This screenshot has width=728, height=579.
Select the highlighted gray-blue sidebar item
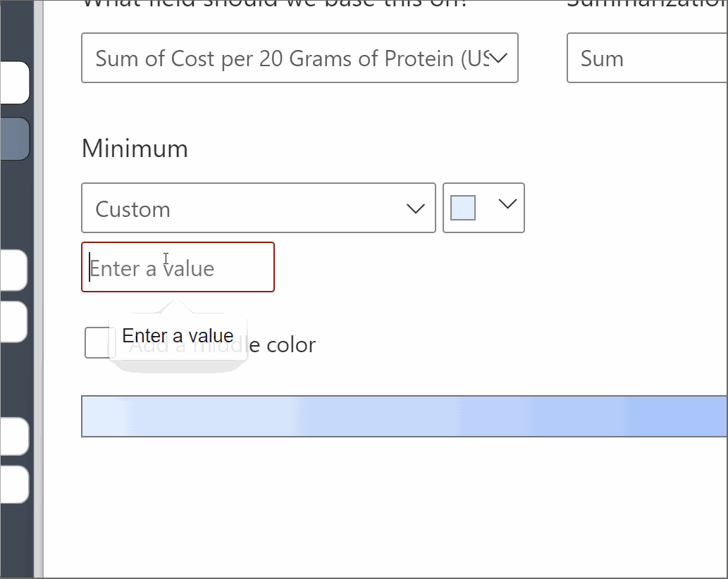coord(14,139)
